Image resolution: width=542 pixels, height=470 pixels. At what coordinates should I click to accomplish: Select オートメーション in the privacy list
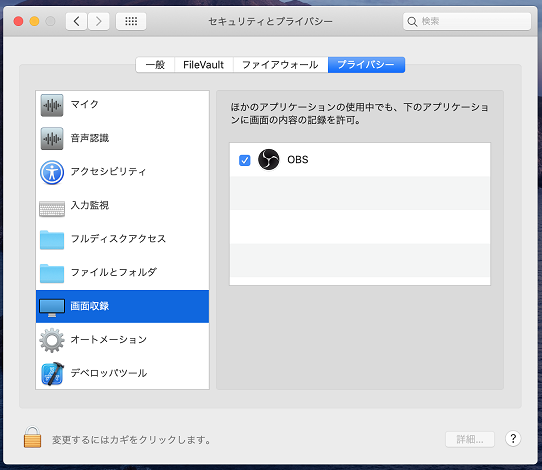122,340
